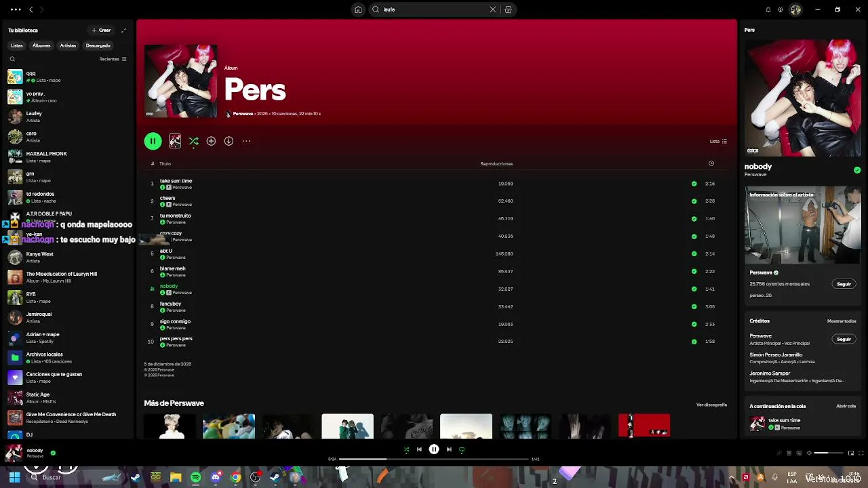This screenshot has height=488, width=868.
Task: Pause playback in the bottom player bar
Action: point(434,449)
